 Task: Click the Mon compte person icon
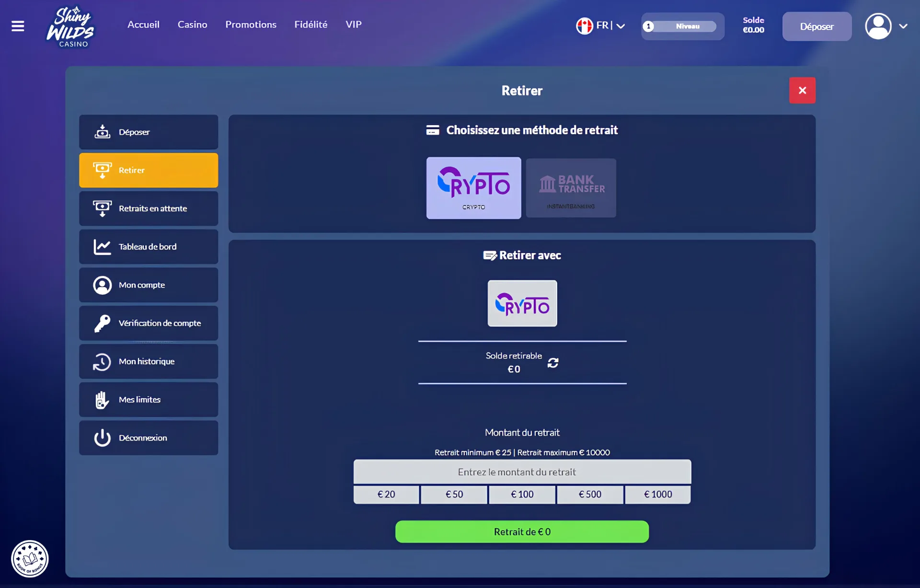click(102, 285)
